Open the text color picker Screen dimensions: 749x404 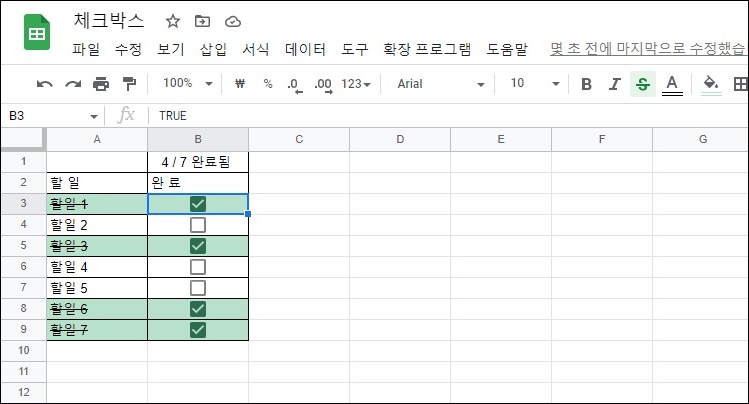[672, 85]
